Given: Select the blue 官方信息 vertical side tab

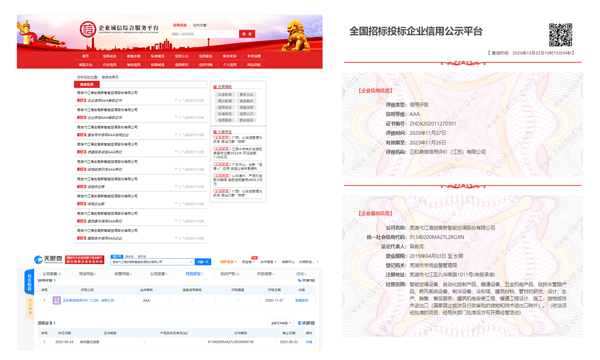Looking at the screenshot, I should pyautogui.click(x=29, y=281).
